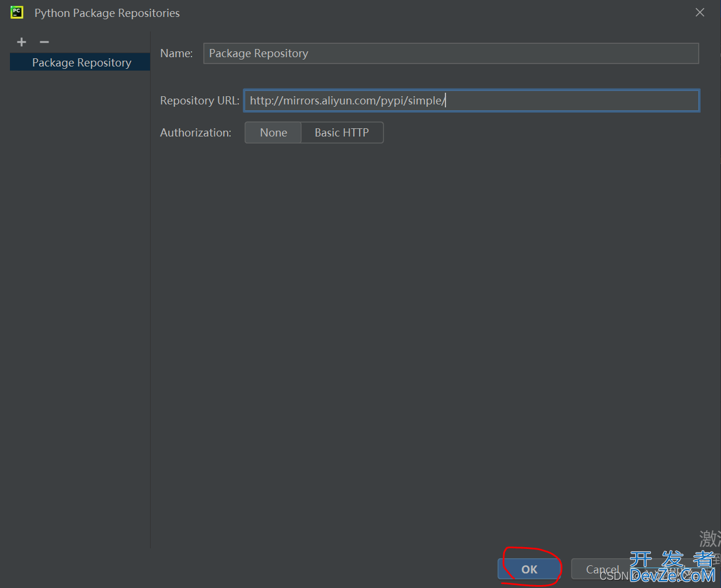Add a new repository with plus icon
Screen dimensions: 721x588
[x=22, y=42]
